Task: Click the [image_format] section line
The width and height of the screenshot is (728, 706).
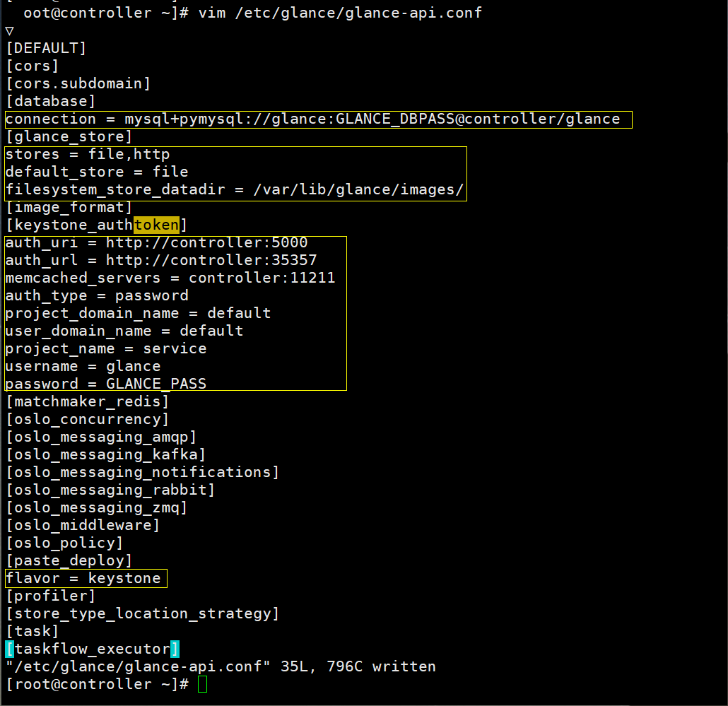Action: click(69, 208)
